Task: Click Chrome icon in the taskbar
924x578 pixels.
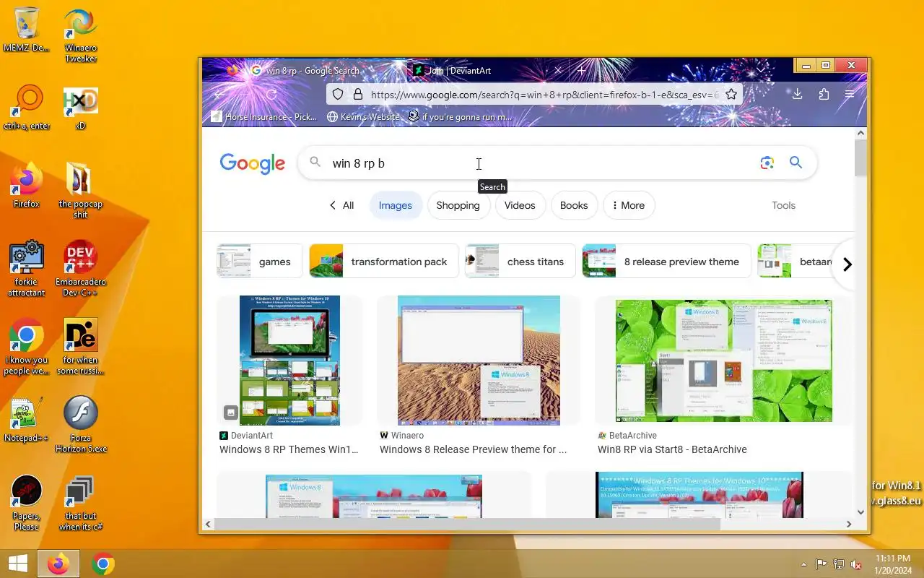Action: [103, 564]
